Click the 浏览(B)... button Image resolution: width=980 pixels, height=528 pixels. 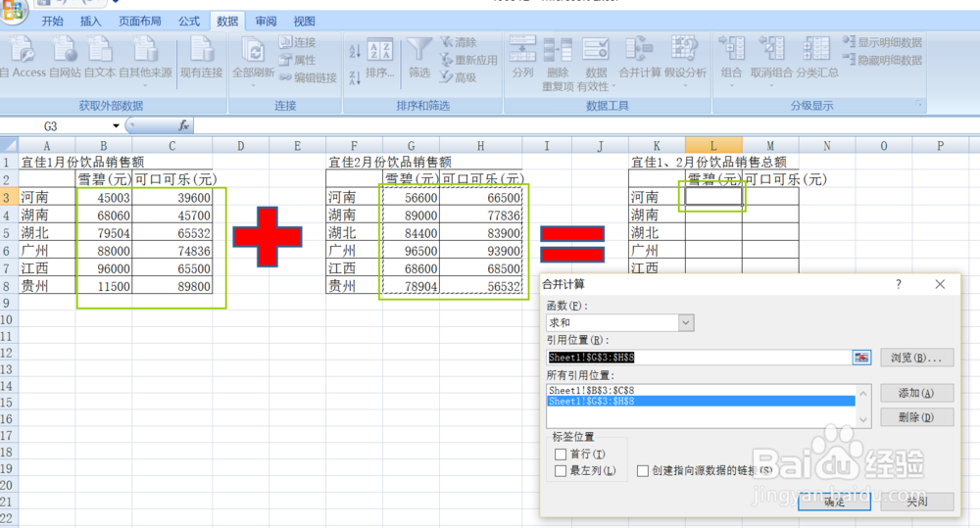(917, 358)
